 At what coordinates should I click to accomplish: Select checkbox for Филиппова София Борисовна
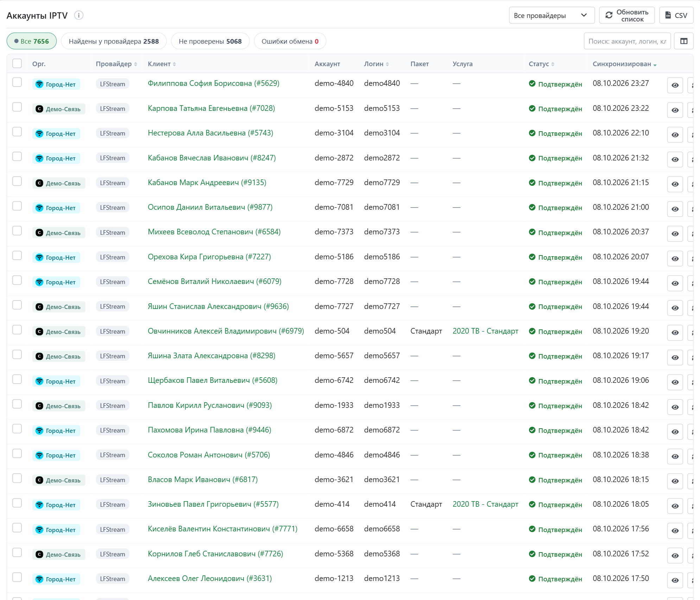(x=17, y=82)
